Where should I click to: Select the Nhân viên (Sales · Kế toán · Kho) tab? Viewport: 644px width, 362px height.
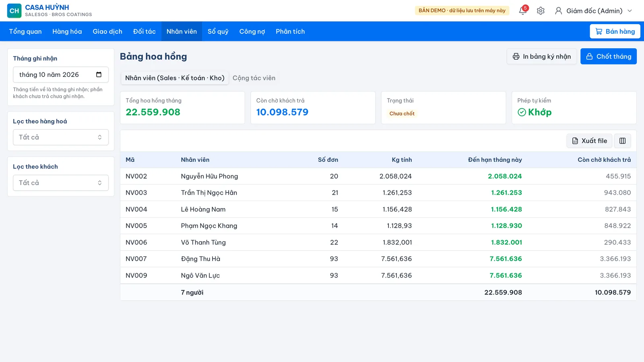pos(175,78)
